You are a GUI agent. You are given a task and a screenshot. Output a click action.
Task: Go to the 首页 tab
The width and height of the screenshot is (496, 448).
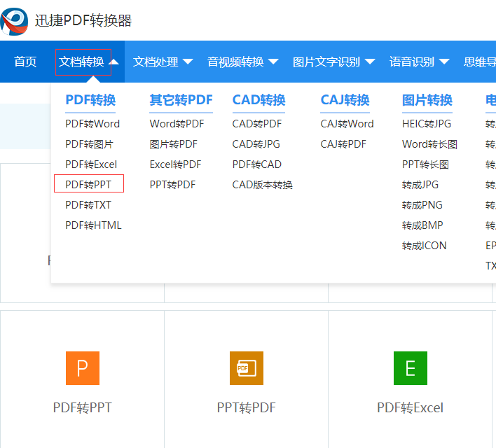[x=25, y=62]
